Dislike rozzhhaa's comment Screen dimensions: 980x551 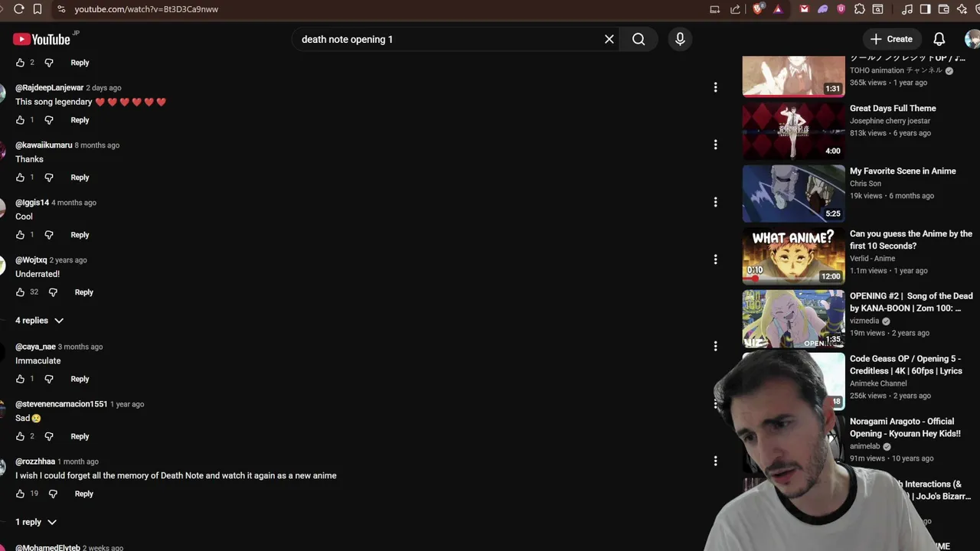point(53,494)
